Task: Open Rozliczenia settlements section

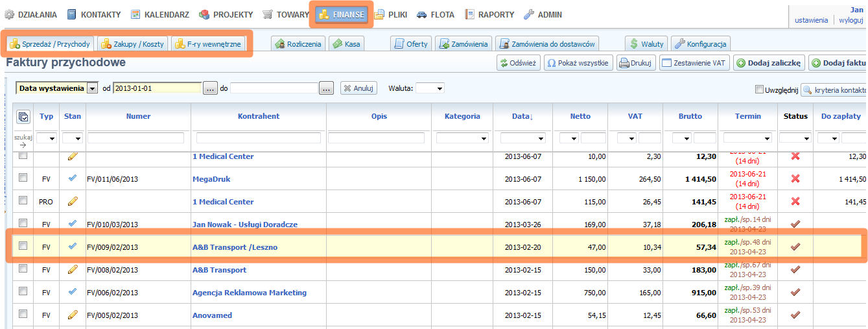Action: 298,44
